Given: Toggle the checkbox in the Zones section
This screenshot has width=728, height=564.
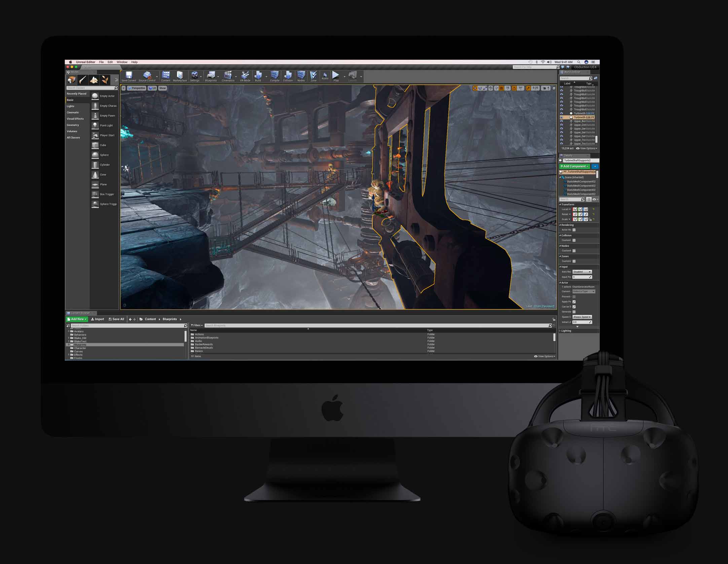Looking at the screenshot, I should pyautogui.click(x=574, y=261).
